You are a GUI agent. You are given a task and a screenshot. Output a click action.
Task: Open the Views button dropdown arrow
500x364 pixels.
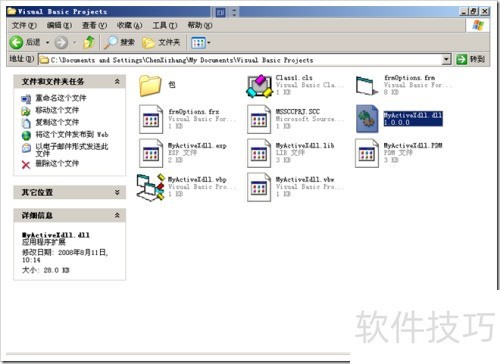[209, 43]
